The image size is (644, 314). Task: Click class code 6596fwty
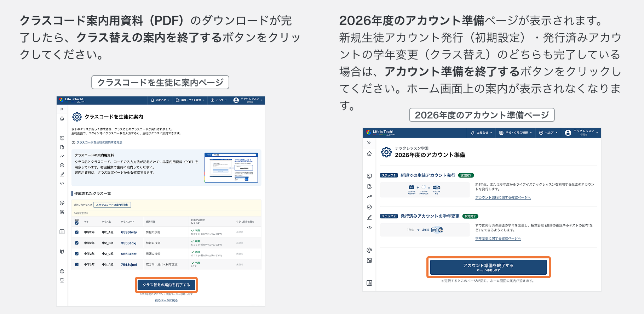[129, 232]
